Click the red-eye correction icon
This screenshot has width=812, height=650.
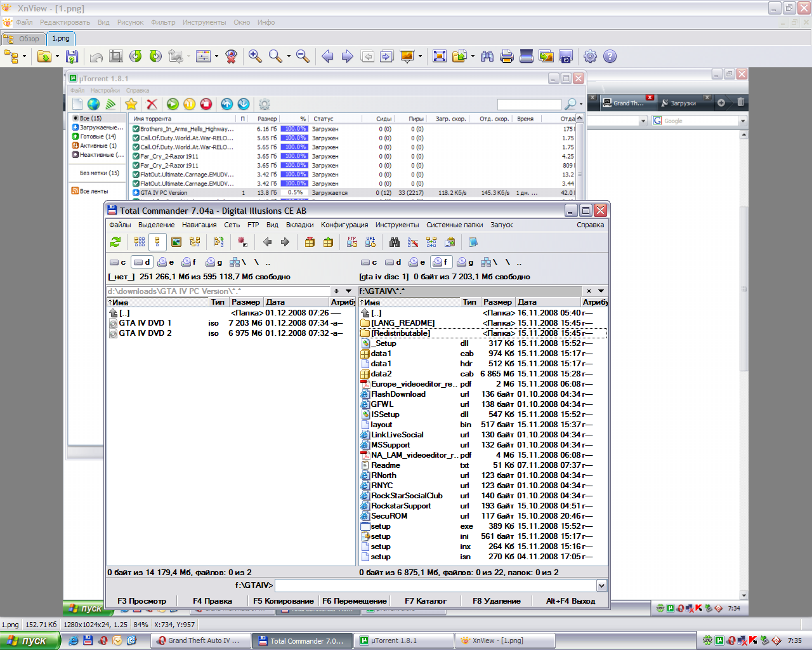pyautogui.click(x=232, y=56)
